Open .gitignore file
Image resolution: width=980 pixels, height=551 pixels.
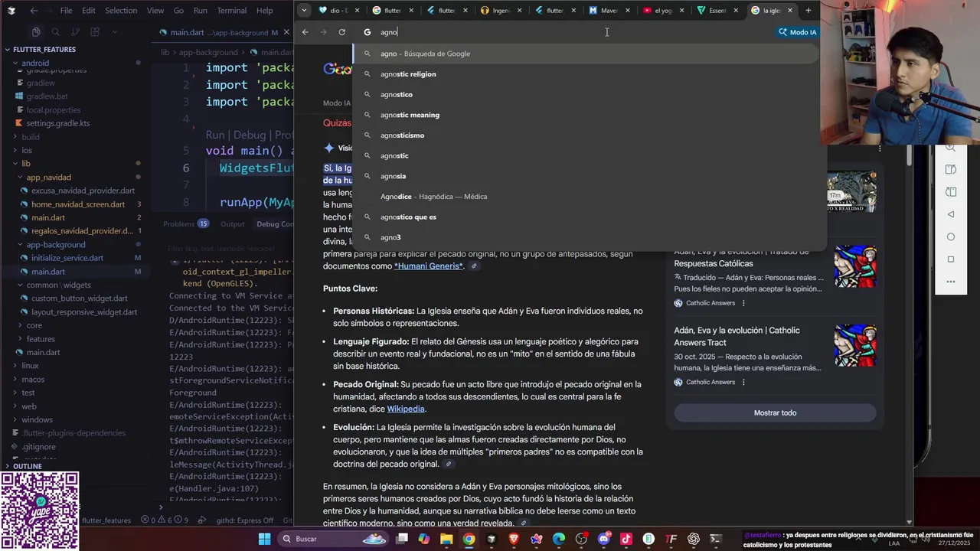pos(38,446)
